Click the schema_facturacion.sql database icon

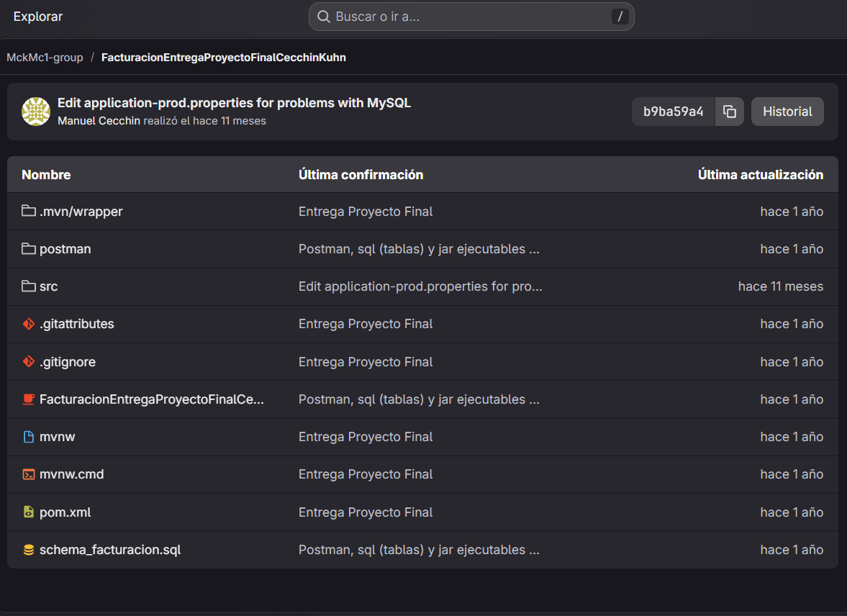tap(29, 550)
